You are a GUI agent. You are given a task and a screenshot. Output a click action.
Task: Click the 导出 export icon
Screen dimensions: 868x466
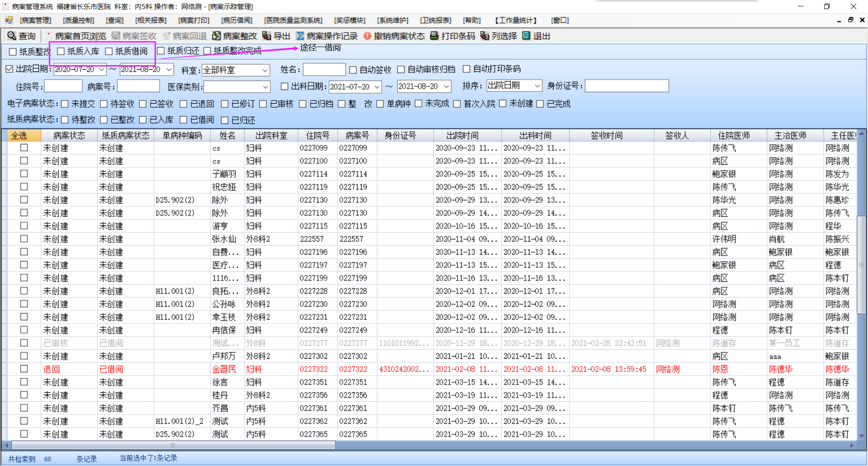pos(267,36)
